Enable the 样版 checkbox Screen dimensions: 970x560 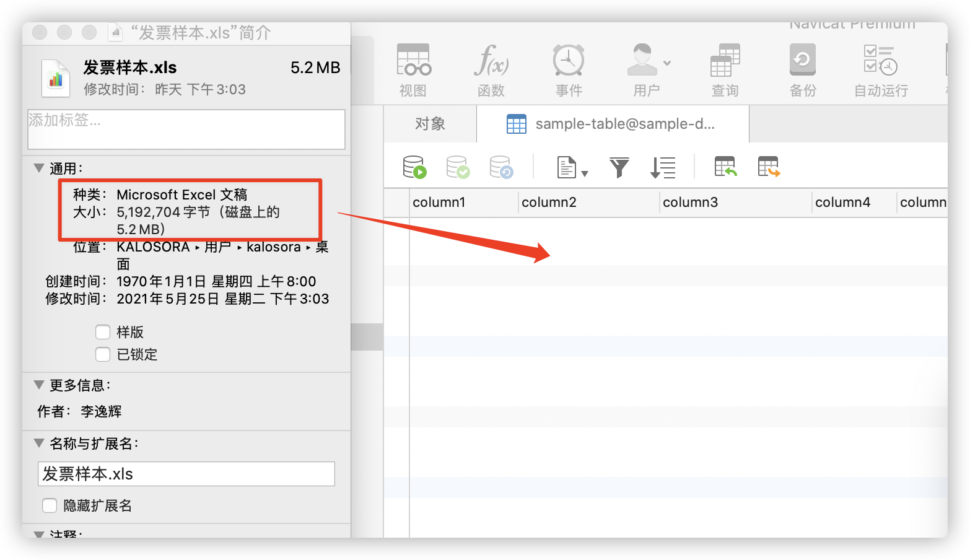tap(103, 332)
